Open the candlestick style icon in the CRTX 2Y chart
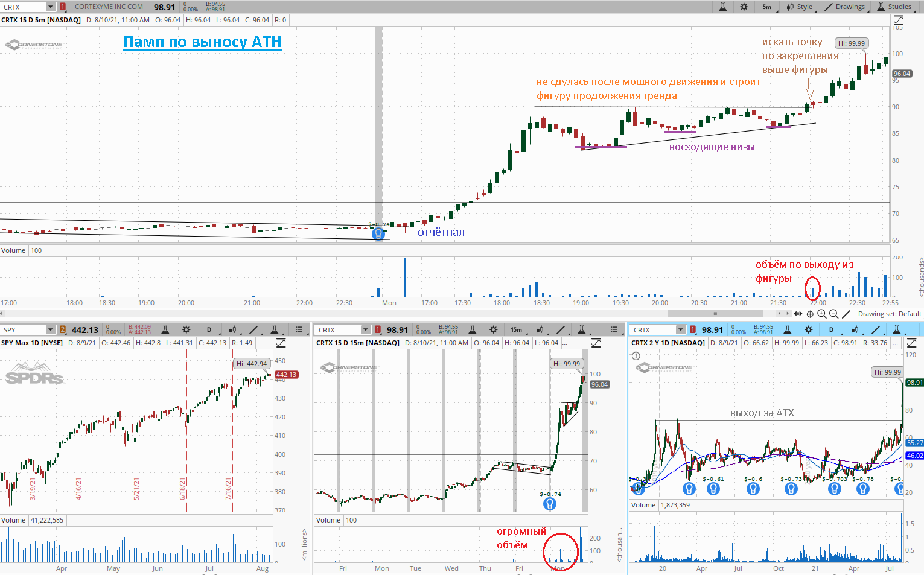The width and height of the screenshot is (924, 575). 854,330
